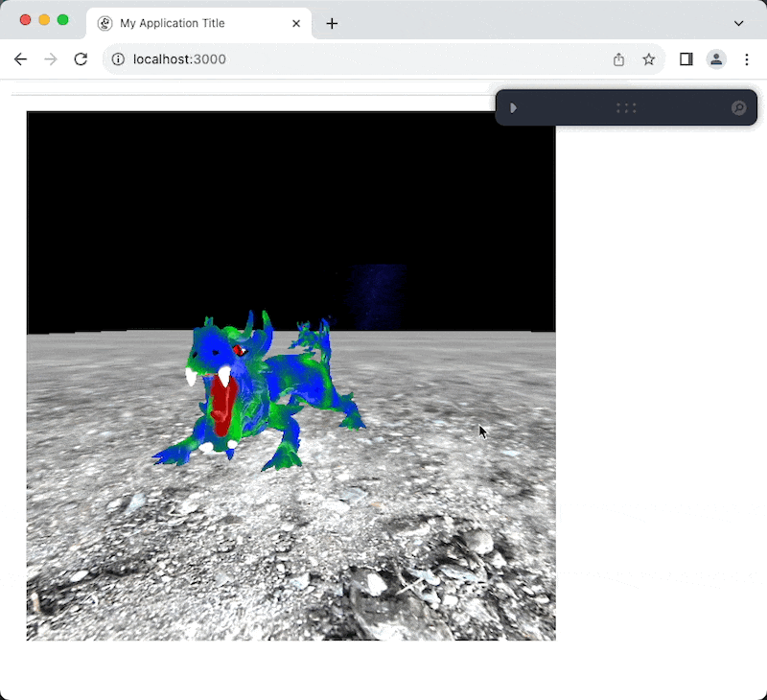
Task: Click the localhost:3000 address bar
Action: 364,59
